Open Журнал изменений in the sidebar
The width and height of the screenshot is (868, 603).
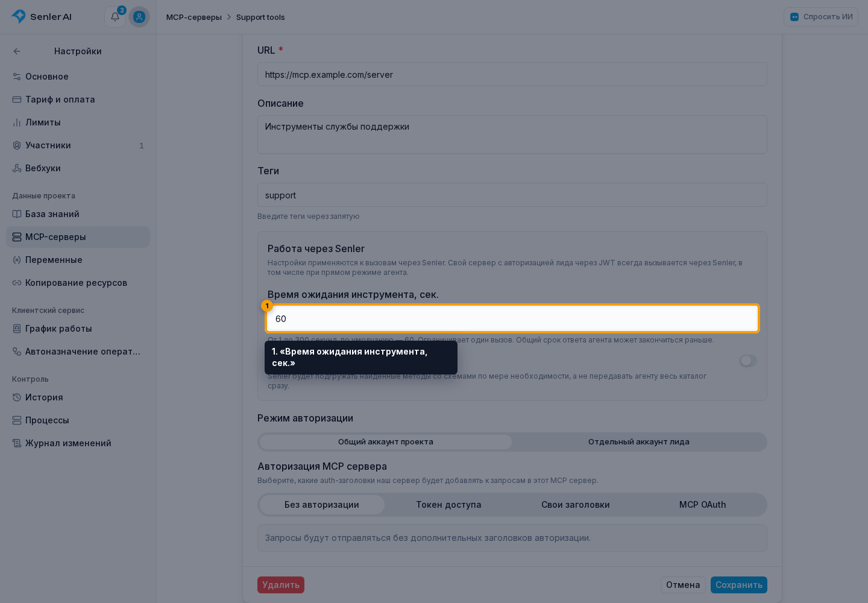coord(78,443)
